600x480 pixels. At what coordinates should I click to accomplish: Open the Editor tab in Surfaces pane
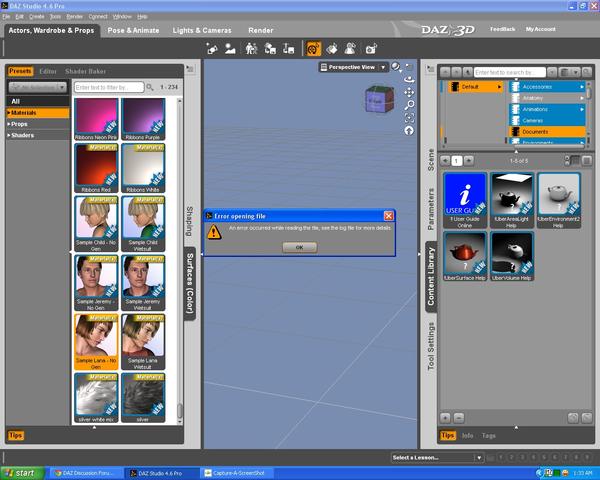[x=48, y=71]
